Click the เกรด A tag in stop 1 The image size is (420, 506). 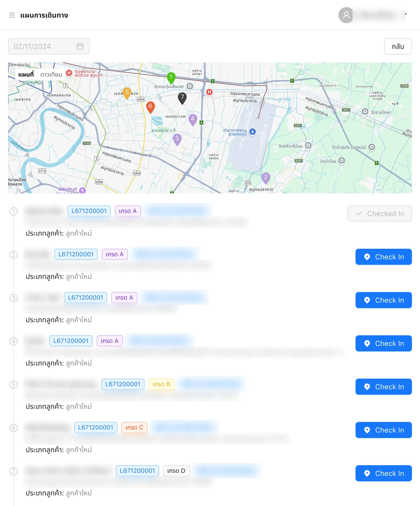tap(128, 211)
